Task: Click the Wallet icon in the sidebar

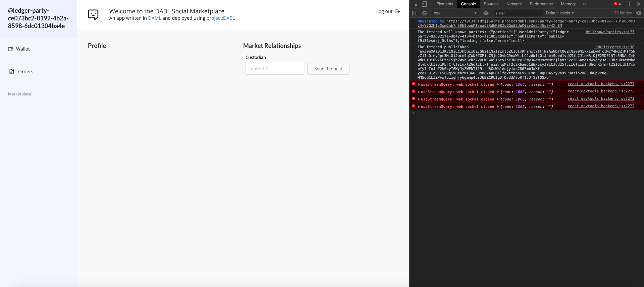Action: 11,49
